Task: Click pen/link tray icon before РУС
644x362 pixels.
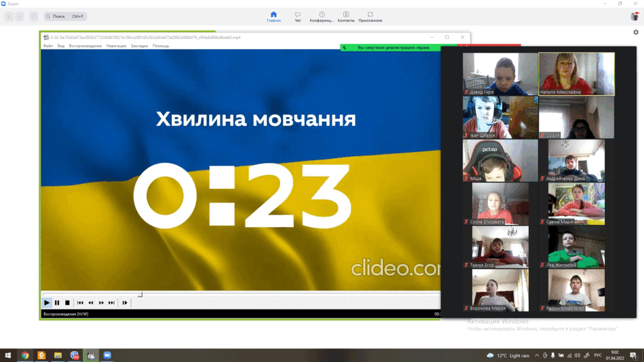Action: 586,355
